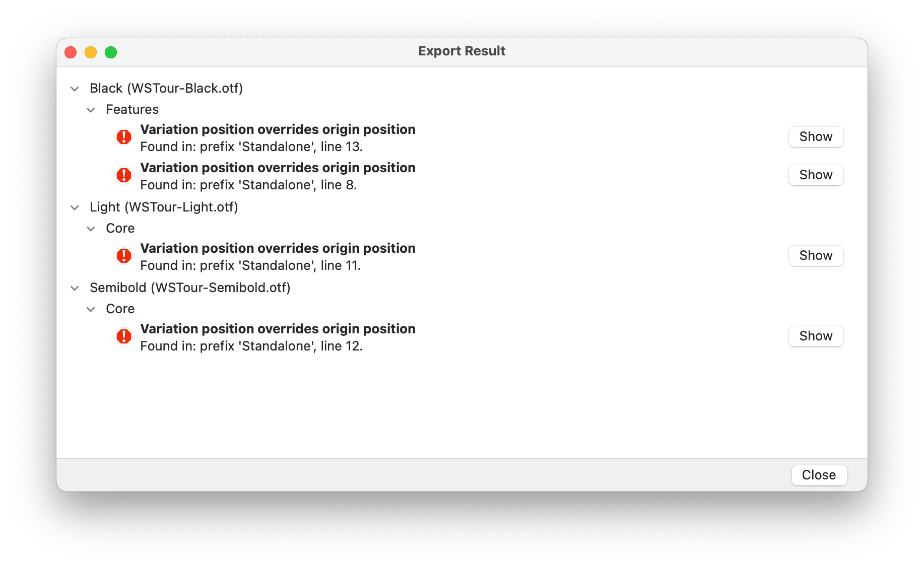Image resolution: width=924 pixels, height=566 pixels.
Task: Select the Light (WSTour-Light.otf) row
Action: pos(164,207)
